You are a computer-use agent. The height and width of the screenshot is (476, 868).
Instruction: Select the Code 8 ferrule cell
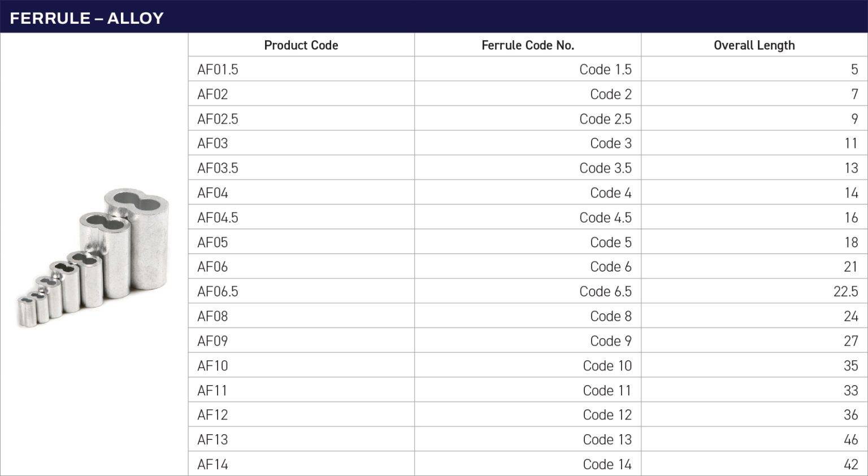[610, 316]
